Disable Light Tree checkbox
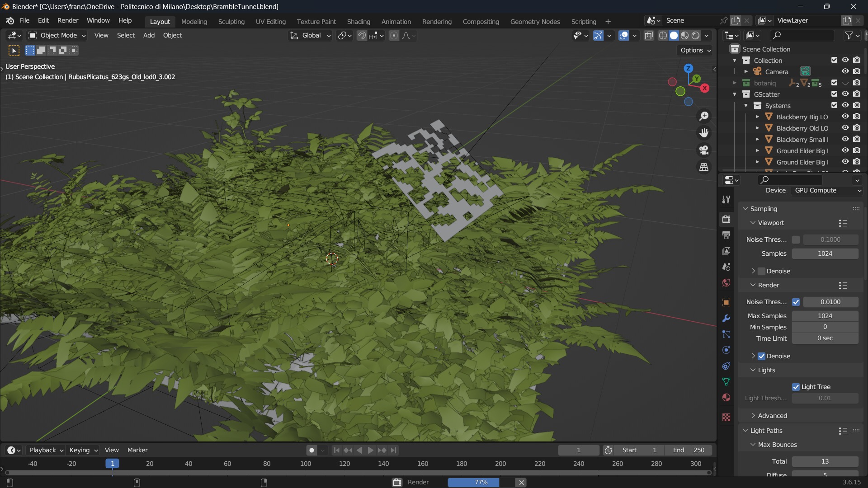 [x=796, y=387]
